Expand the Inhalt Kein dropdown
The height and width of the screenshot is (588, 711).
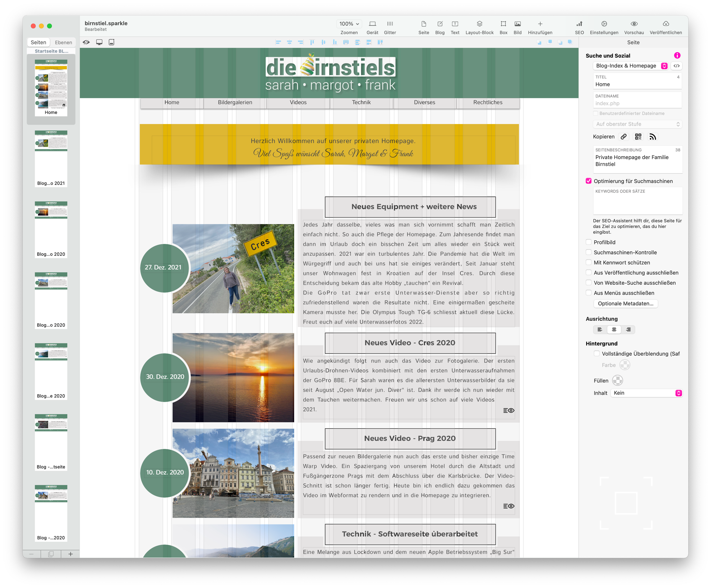pyautogui.click(x=646, y=393)
